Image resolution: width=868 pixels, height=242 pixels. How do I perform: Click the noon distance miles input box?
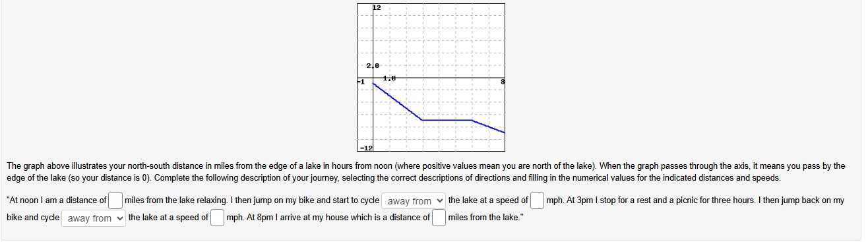click(x=115, y=200)
